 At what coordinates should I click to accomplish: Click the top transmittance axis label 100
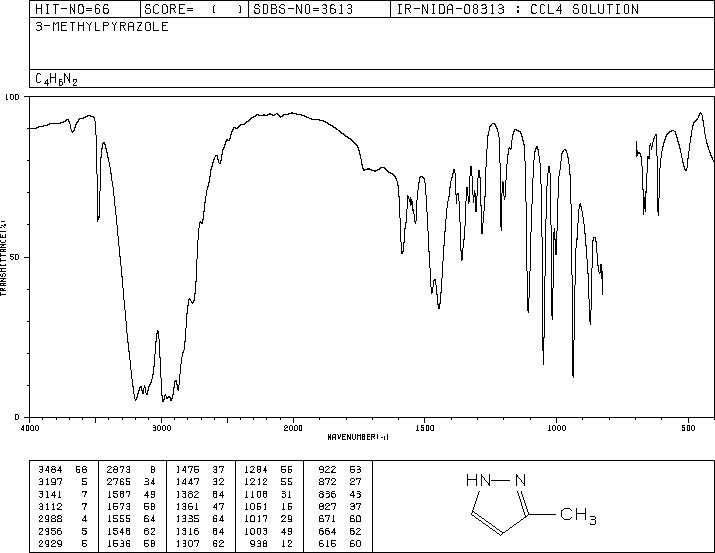tap(12, 97)
